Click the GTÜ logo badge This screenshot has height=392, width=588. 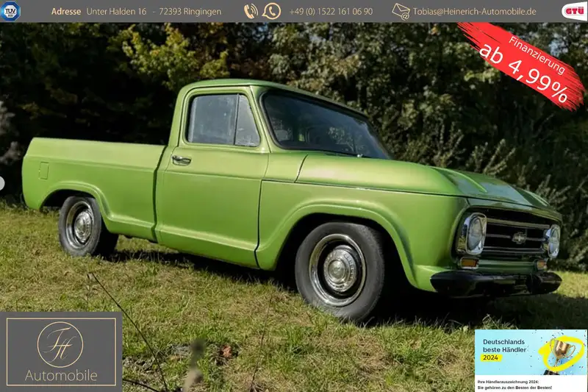coord(574,11)
